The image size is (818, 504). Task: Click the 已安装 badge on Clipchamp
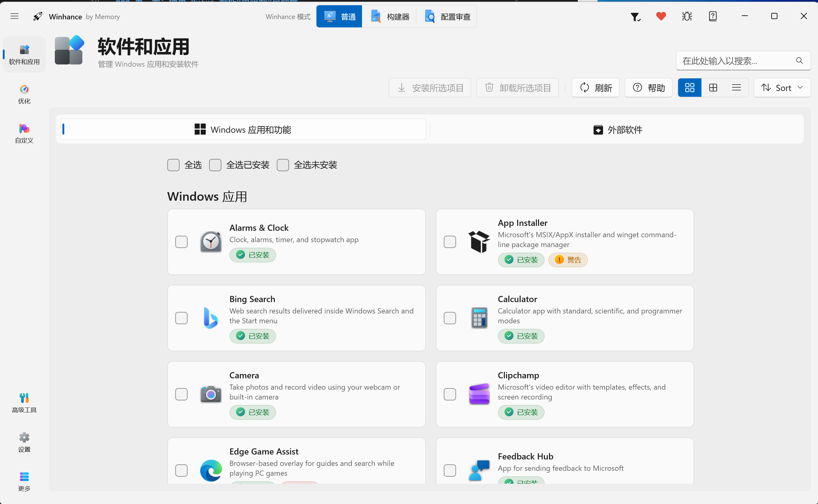521,412
